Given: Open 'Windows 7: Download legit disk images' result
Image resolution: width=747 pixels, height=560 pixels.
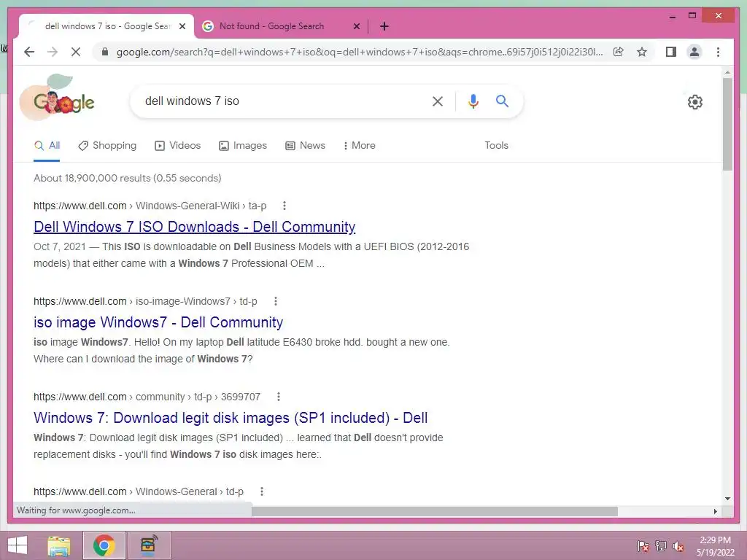Looking at the screenshot, I should click(x=231, y=418).
